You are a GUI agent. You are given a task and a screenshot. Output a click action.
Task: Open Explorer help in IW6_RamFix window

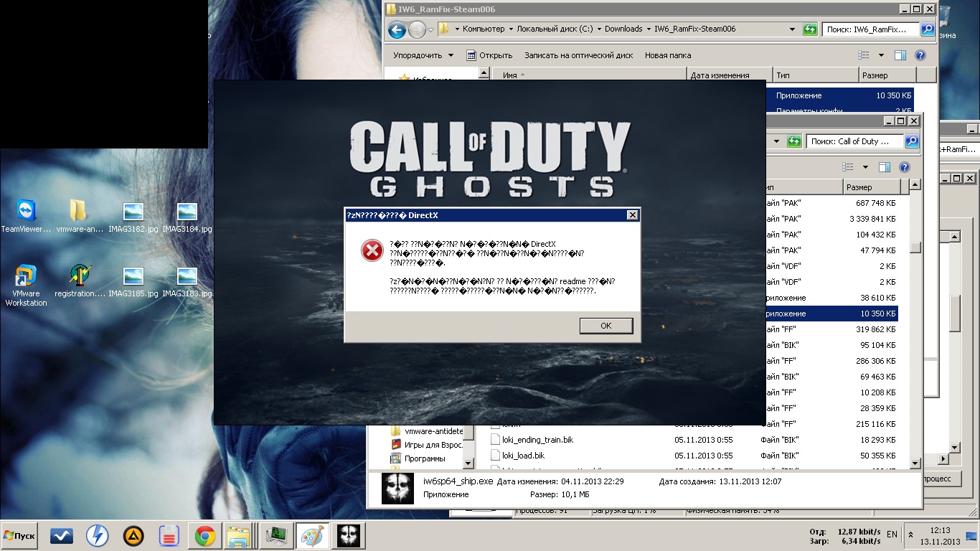(920, 55)
